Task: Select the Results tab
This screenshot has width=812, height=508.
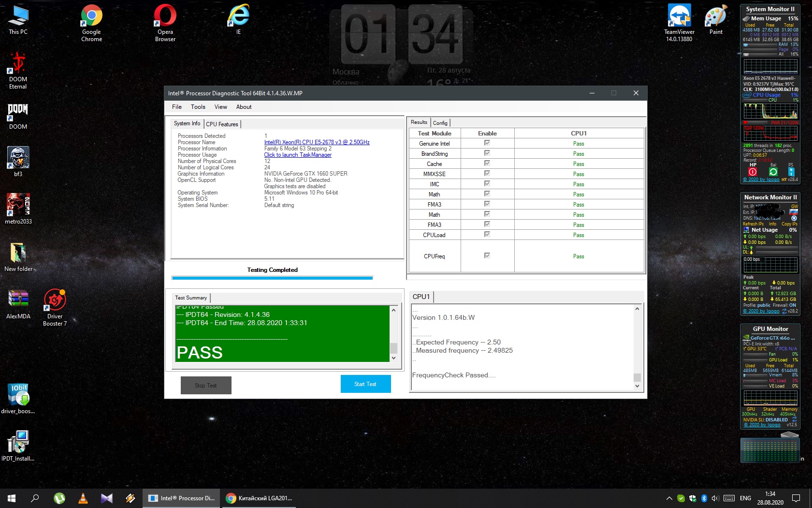Action: pyautogui.click(x=419, y=122)
